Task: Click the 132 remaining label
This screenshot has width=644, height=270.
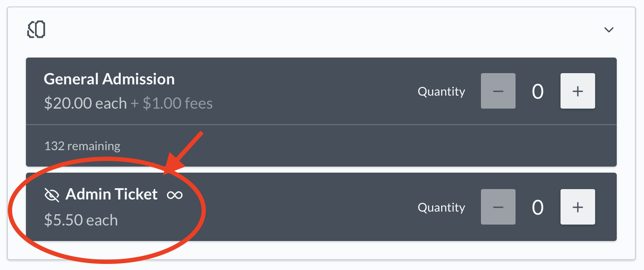Action: coord(82,146)
